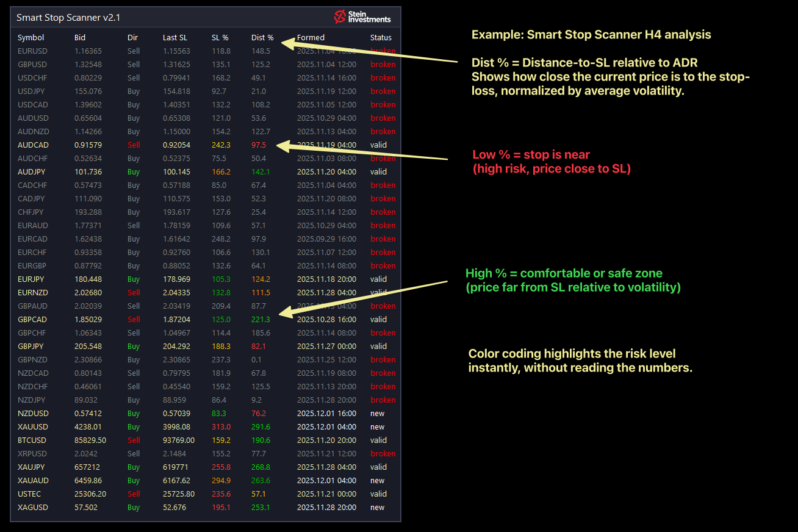The image size is (798, 532).
Task: Select the NZDUSD symbol
Action: click(x=32, y=414)
